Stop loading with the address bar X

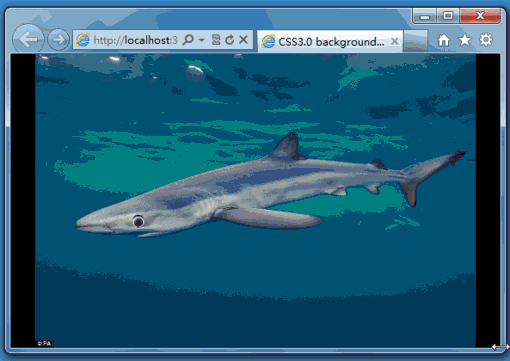(x=244, y=40)
